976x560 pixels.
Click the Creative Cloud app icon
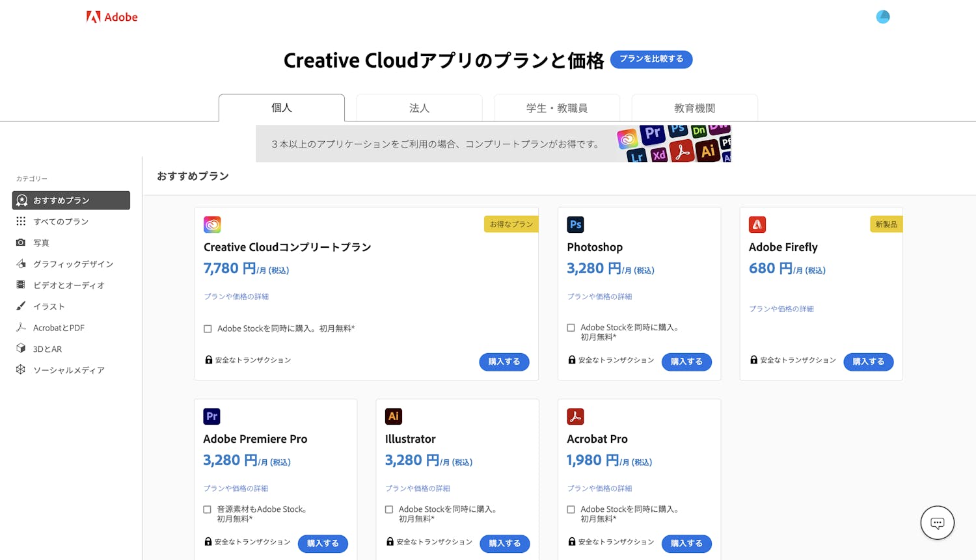tap(212, 224)
